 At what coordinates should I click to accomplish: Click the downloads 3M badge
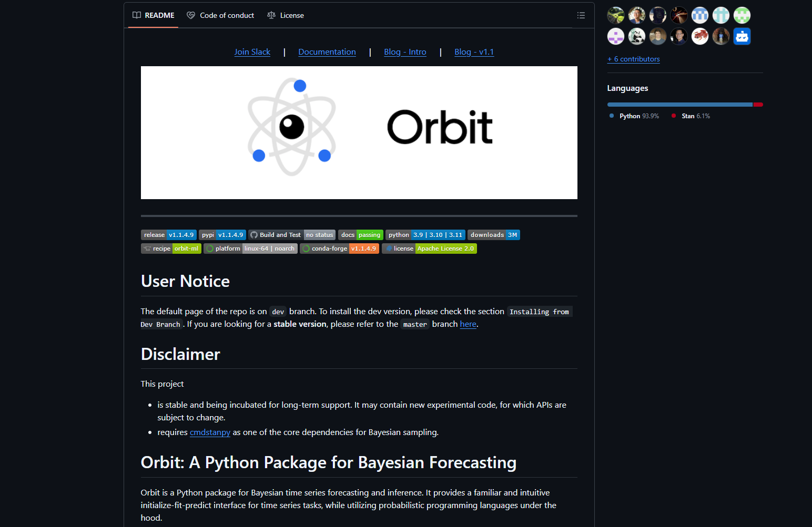tap(494, 235)
